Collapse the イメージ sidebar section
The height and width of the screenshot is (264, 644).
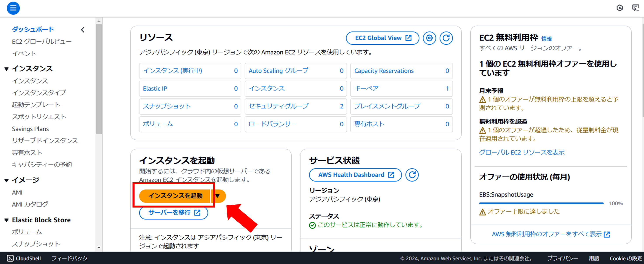pyautogui.click(x=7, y=180)
